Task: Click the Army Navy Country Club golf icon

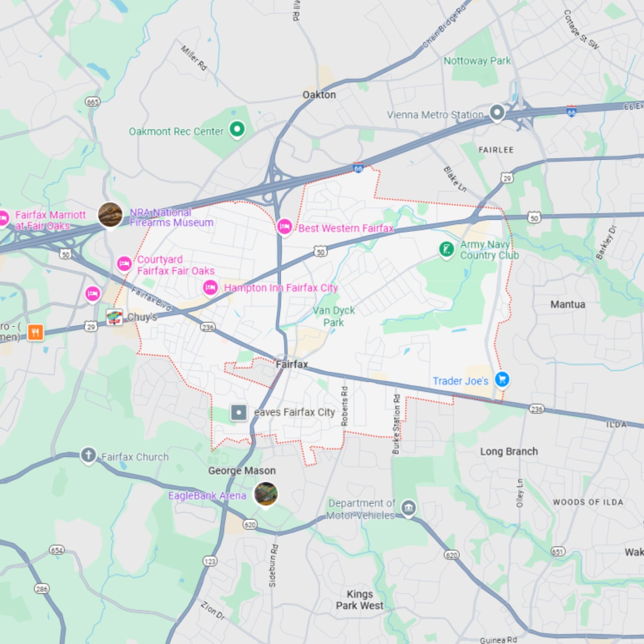Action: 447,249
